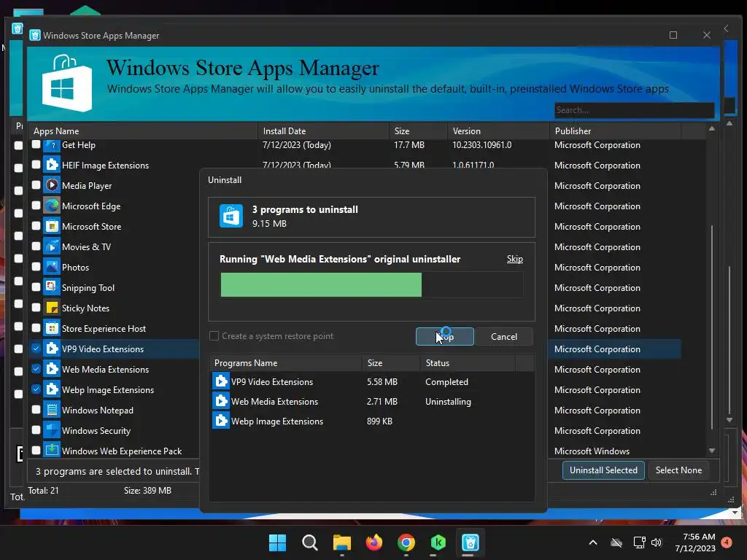Click the Programs Name column header in dialog
The width and height of the screenshot is (747, 560).
point(286,363)
